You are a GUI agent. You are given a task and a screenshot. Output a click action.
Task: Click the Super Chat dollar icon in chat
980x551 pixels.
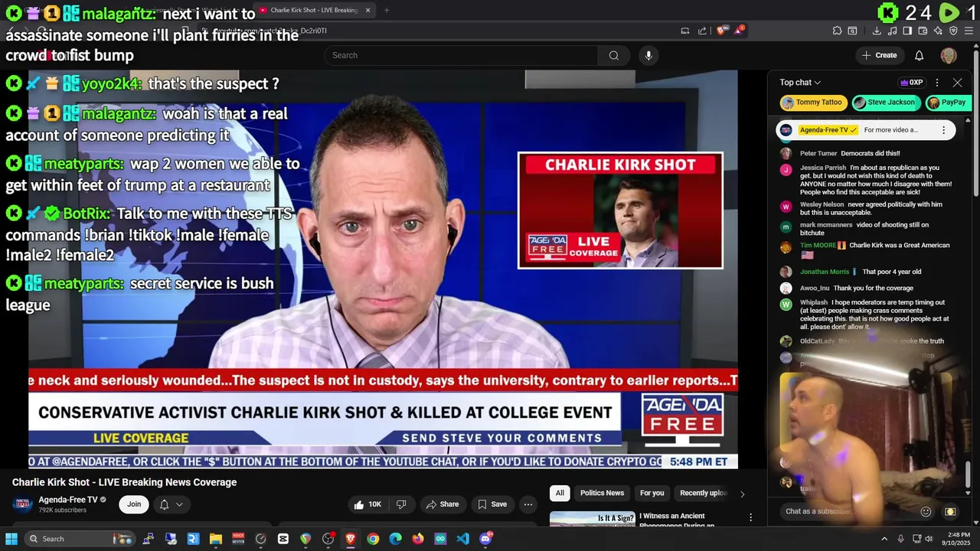[x=950, y=511]
